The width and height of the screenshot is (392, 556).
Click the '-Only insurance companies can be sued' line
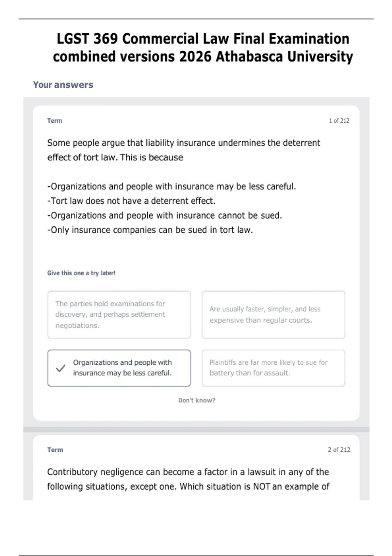coord(150,230)
